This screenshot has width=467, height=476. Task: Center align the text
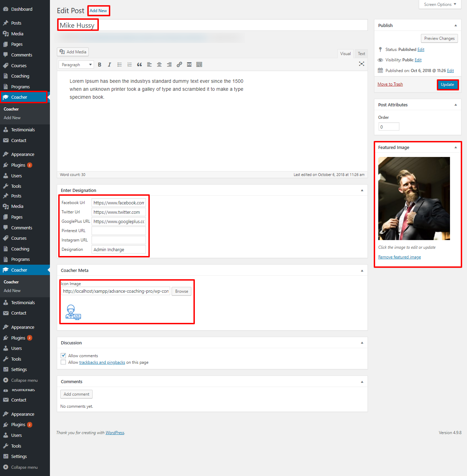[x=159, y=64]
